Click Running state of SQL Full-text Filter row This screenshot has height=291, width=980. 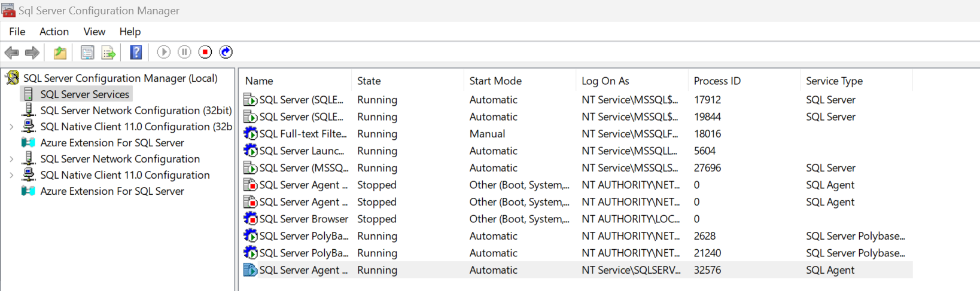click(x=377, y=134)
